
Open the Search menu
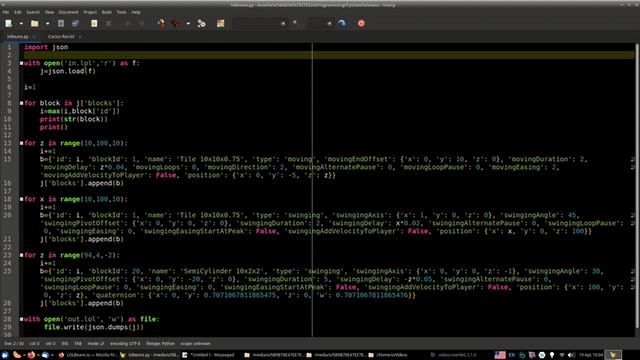tap(33, 12)
